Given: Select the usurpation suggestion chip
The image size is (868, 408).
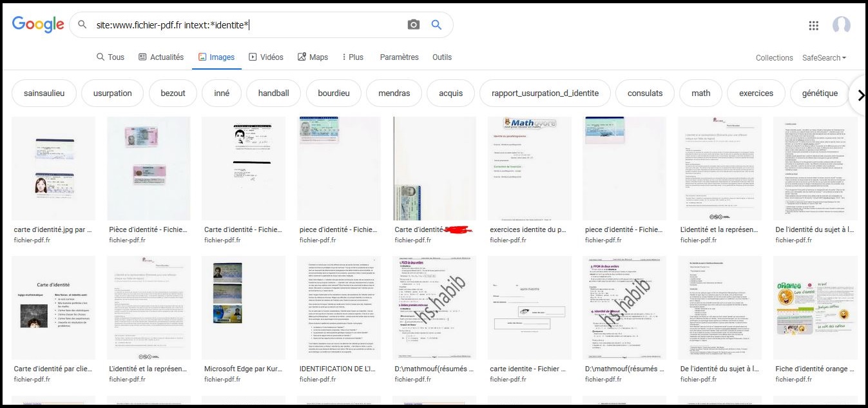Looking at the screenshot, I should (112, 93).
